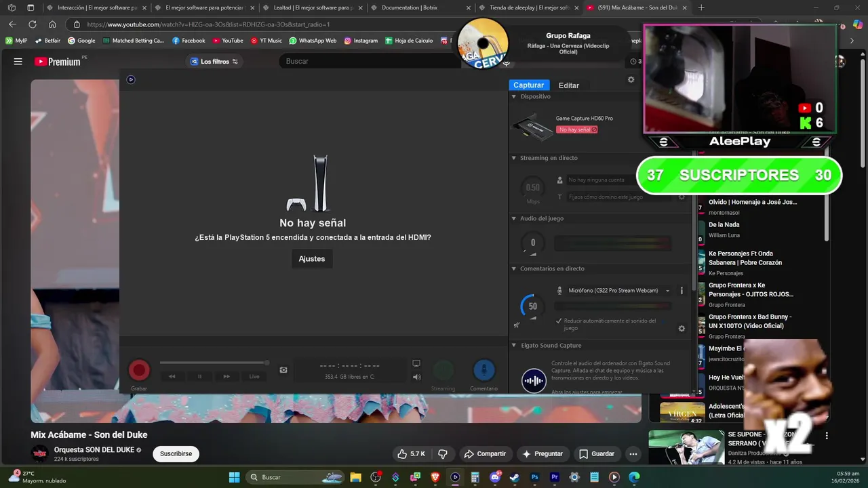
Task: Click the commentary volume knob showing 50
Action: coord(532,306)
